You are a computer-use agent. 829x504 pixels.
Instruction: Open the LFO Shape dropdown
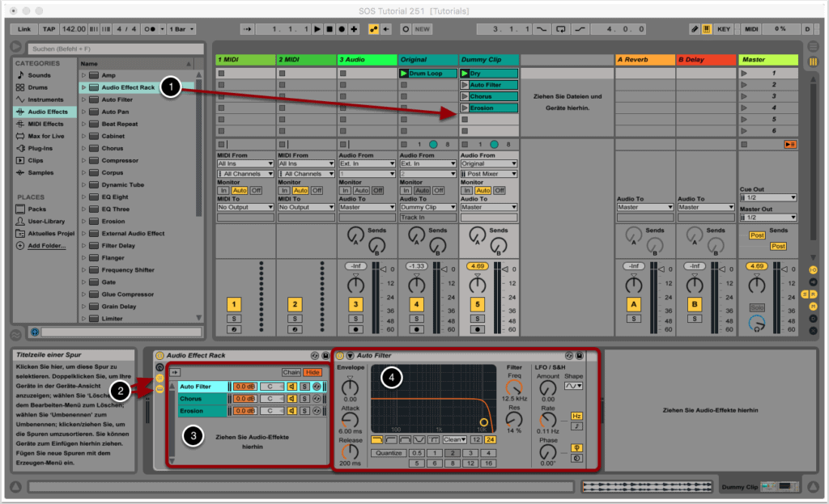[x=573, y=387]
